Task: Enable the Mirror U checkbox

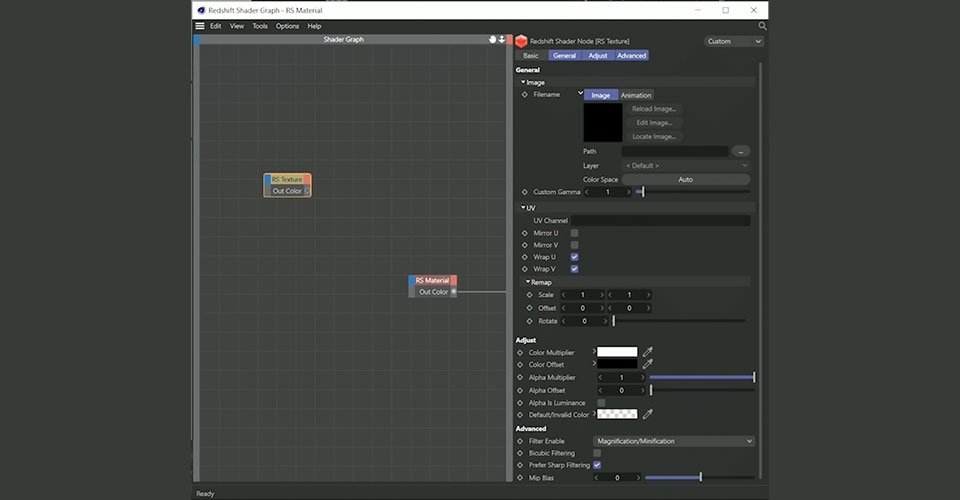Action: 574,233
